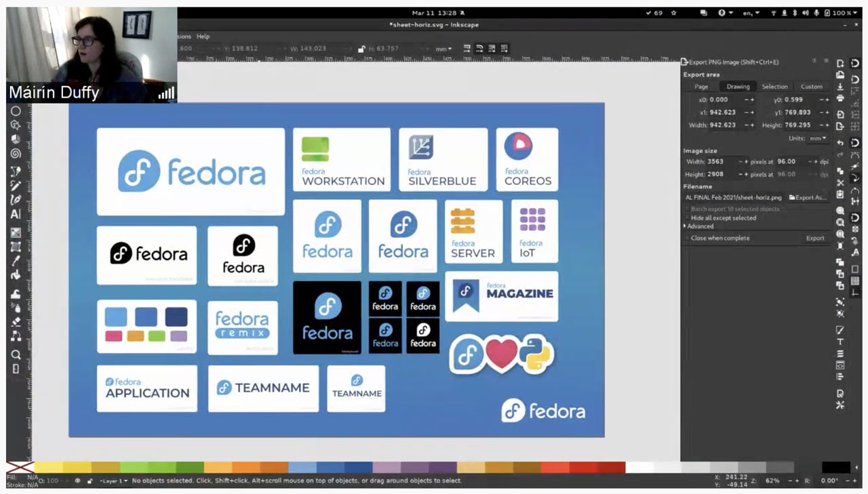Screen dimensions: 868x494
Task: Click the Copy icon in commands bar
Action: coord(840,171)
